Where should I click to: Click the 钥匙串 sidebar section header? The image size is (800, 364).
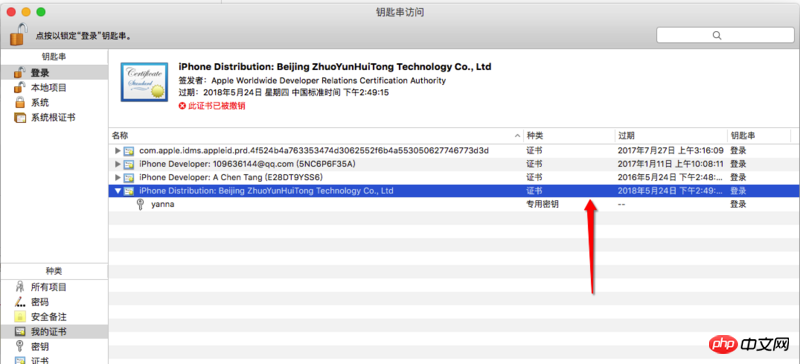54,57
